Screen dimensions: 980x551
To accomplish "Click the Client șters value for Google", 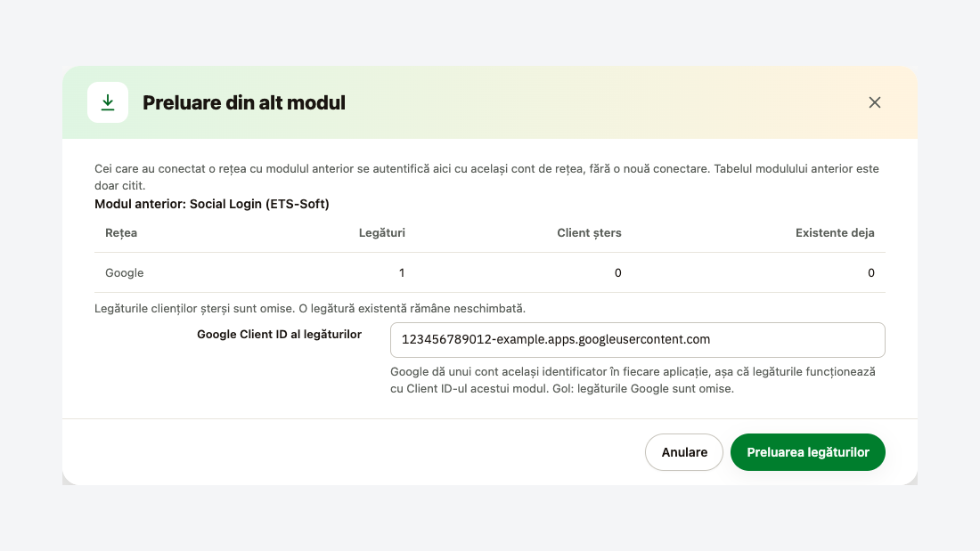I will 617,273.
